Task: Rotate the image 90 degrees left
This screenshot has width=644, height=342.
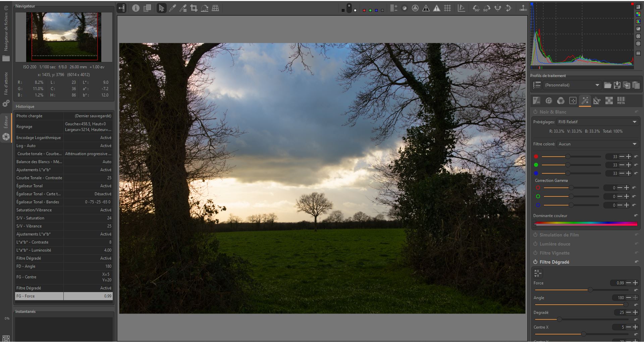Action: (x=476, y=8)
